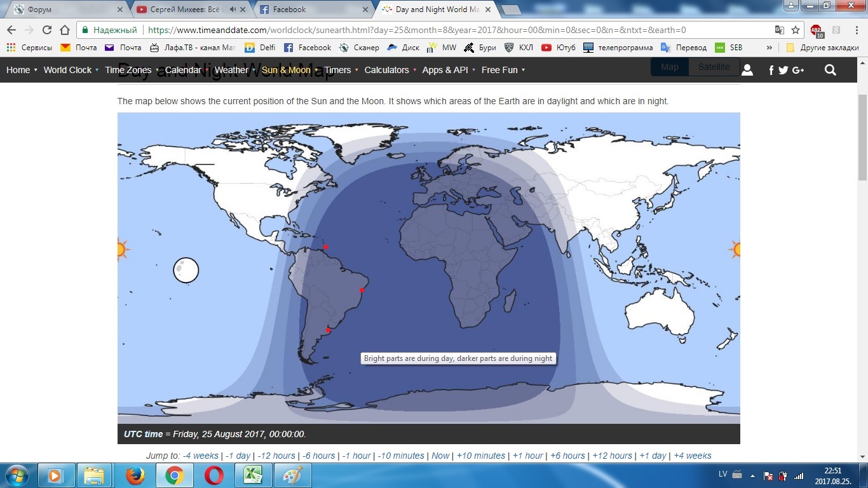Open the Ютуб bookmark
868x488 pixels.
coord(559,48)
